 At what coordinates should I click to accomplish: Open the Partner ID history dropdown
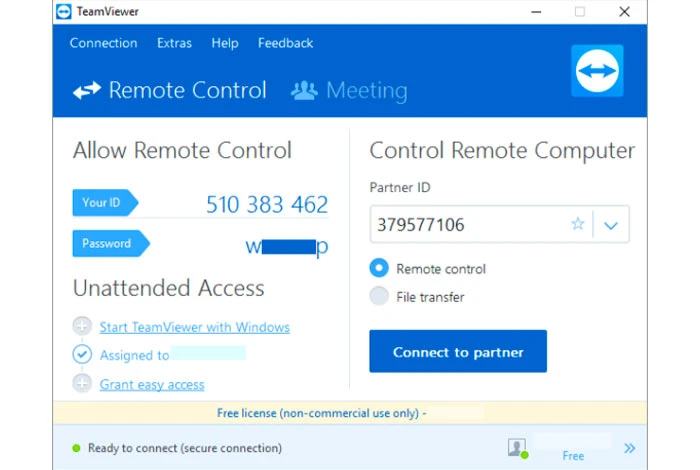click(x=611, y=225)
